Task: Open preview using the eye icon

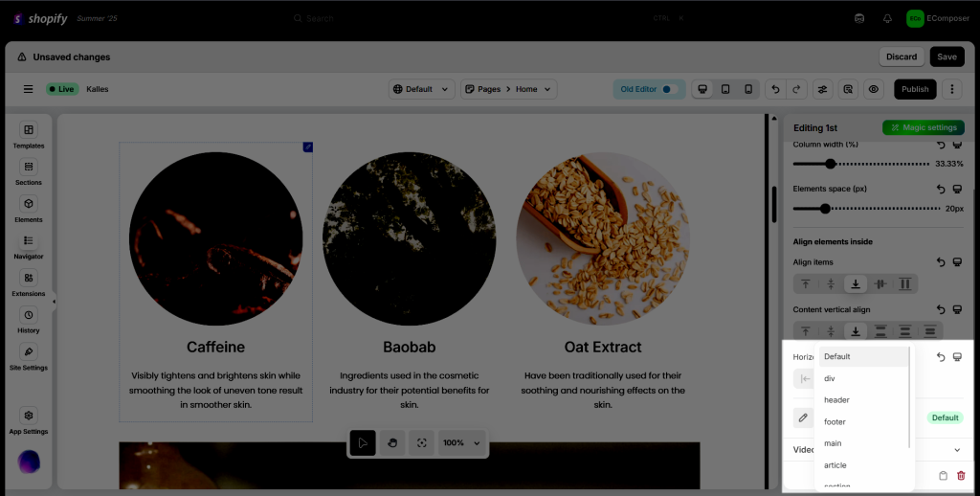Action: point(873,89)
